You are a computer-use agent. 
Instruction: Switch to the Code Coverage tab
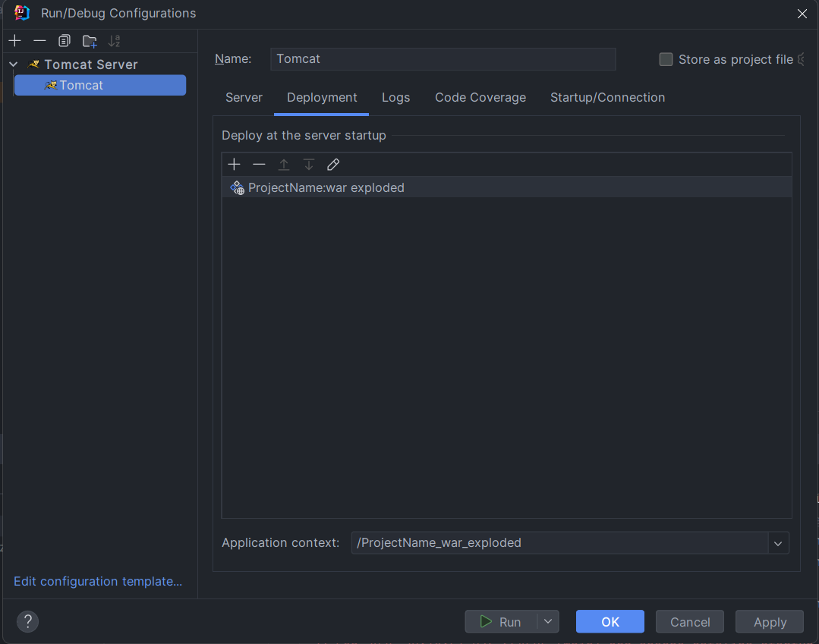point(480,98)
